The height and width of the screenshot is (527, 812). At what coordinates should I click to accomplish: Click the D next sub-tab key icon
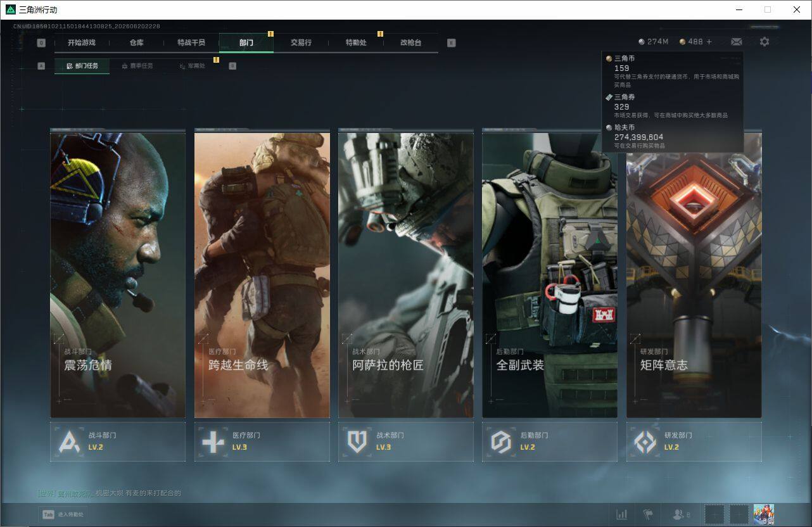(232, 66)
